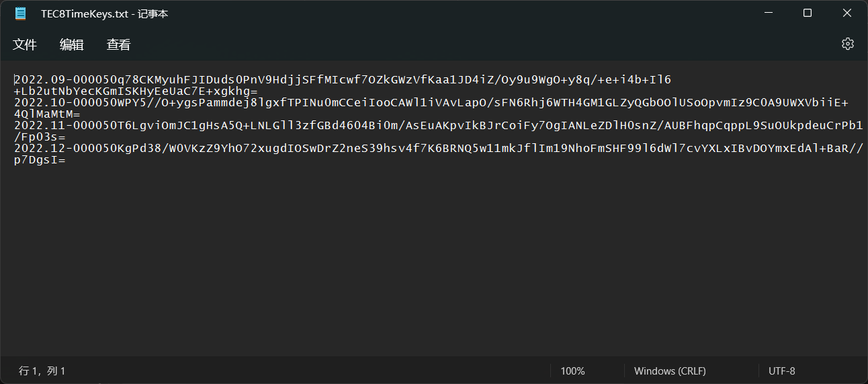Open the settings gear icon
Screen dimensions: 868x384
pyautogui.click(x=848, y=44)
